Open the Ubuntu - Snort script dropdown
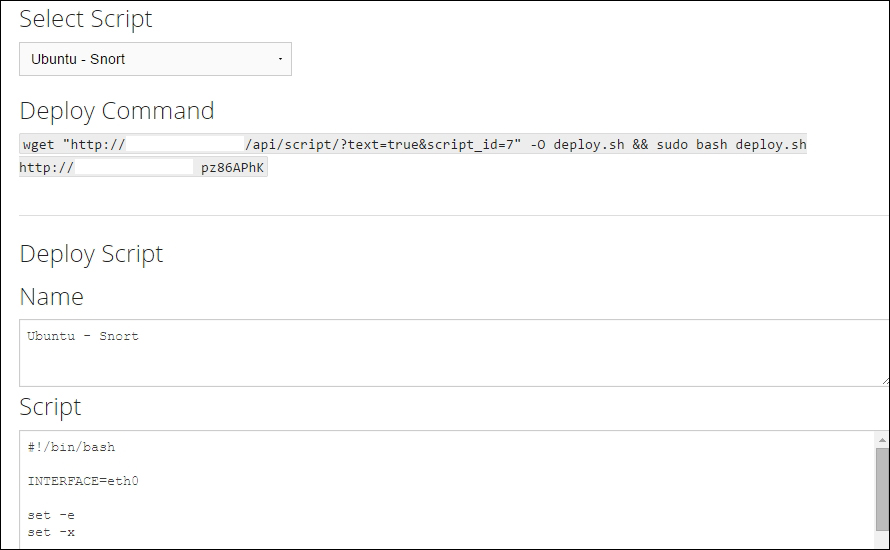890x550 pixels. point(155,59)
